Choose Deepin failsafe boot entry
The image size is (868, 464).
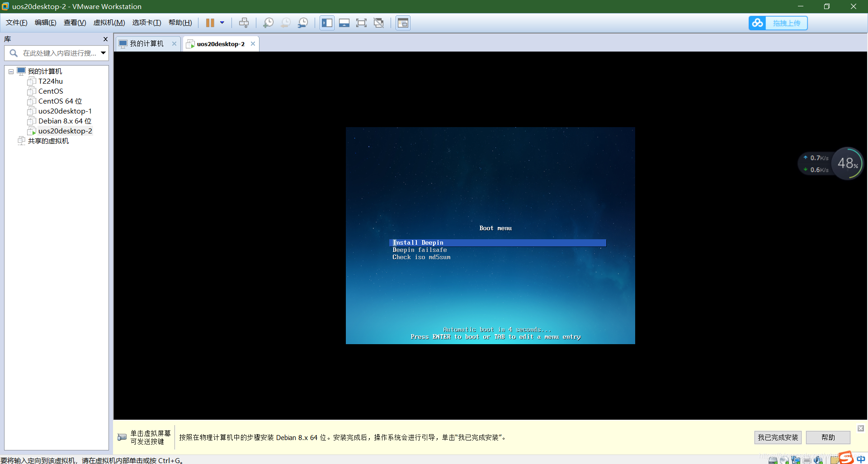[x=420, y=250]
